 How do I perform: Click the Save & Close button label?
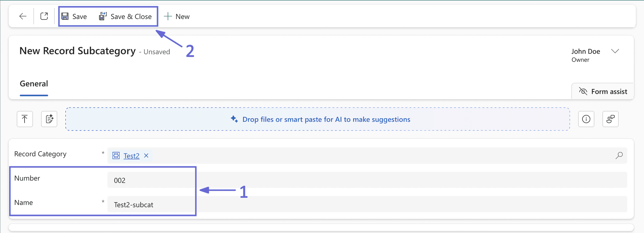point(131,17)
